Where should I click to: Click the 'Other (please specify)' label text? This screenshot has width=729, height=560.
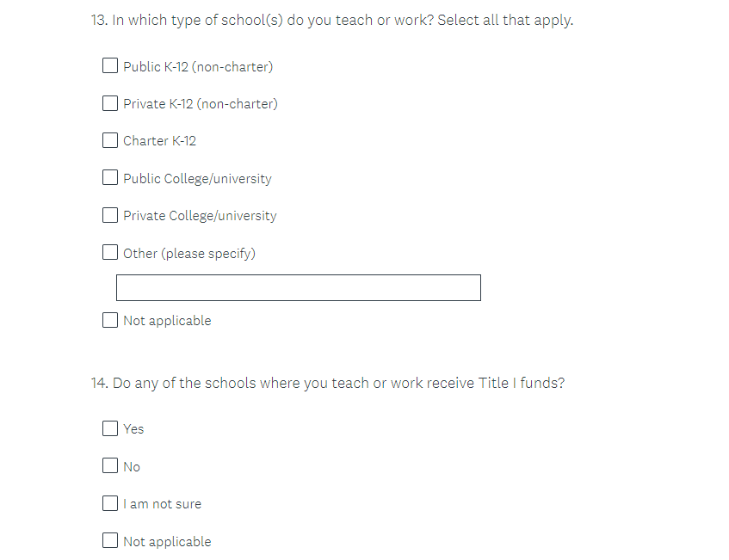tap(189, 254)
